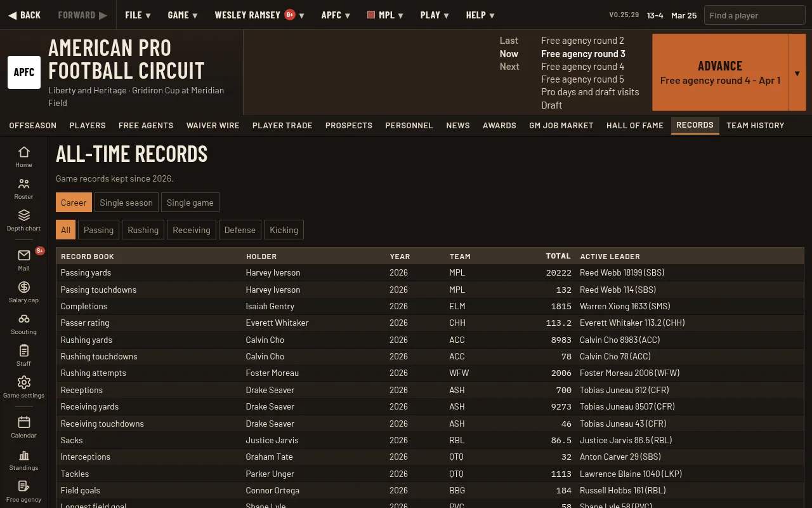This screenshot has width=812, height=508.
Task: Open the Scouting binoculars icon
Action: [23, 323]
